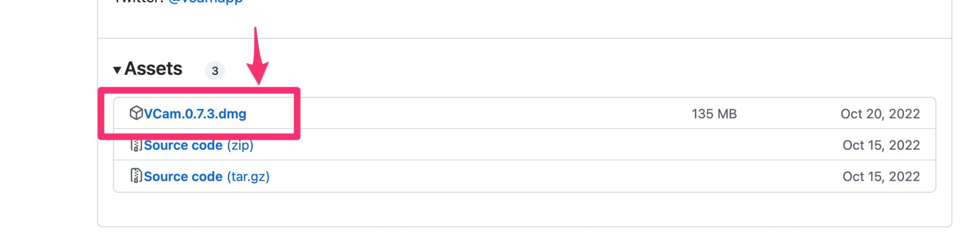Screen dimensions: 980x247
Task: Click the archive icon beside Source code (tar.gz)
Action: [x=136, y=176]
